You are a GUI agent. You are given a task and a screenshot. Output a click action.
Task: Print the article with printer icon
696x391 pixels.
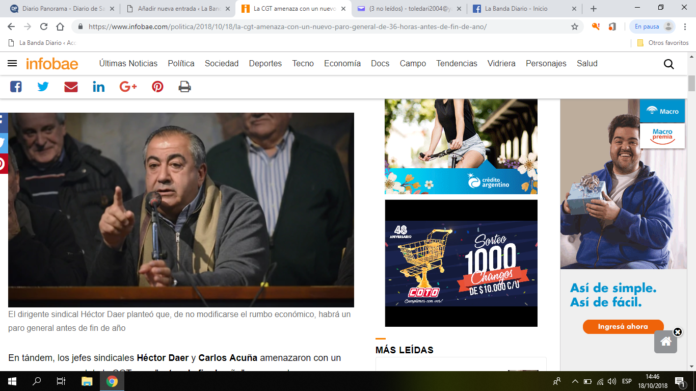[185, 87]
